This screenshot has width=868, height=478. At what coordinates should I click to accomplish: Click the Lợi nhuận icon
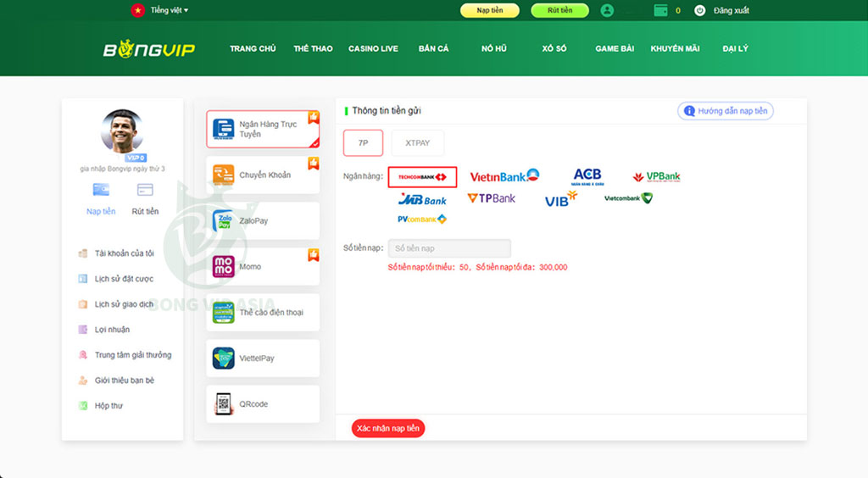[x=82, y=330]
